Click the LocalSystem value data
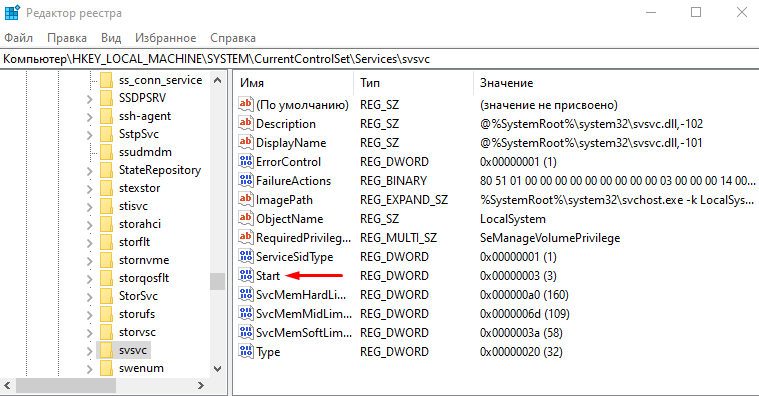Viewport: 759px width, 396px height. coord(513,219)
